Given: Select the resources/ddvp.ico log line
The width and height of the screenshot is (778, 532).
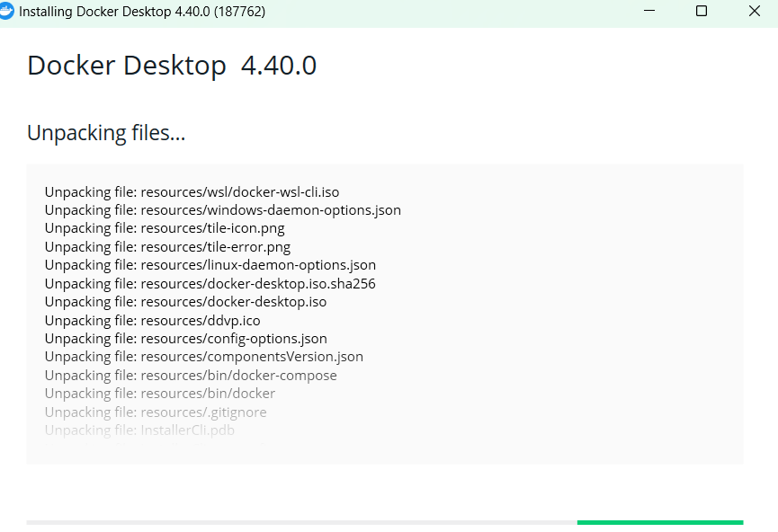Looking at the screenshot, I should point(153,321).
